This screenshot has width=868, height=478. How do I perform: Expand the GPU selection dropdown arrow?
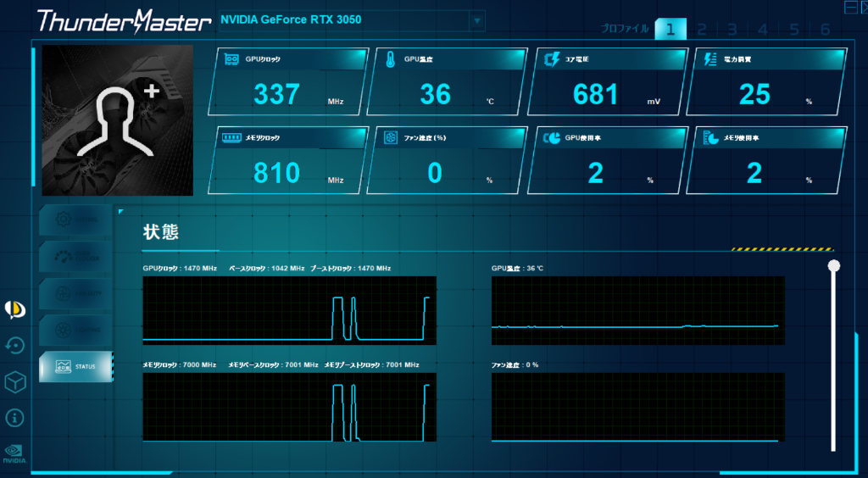[x=476, y=21]
